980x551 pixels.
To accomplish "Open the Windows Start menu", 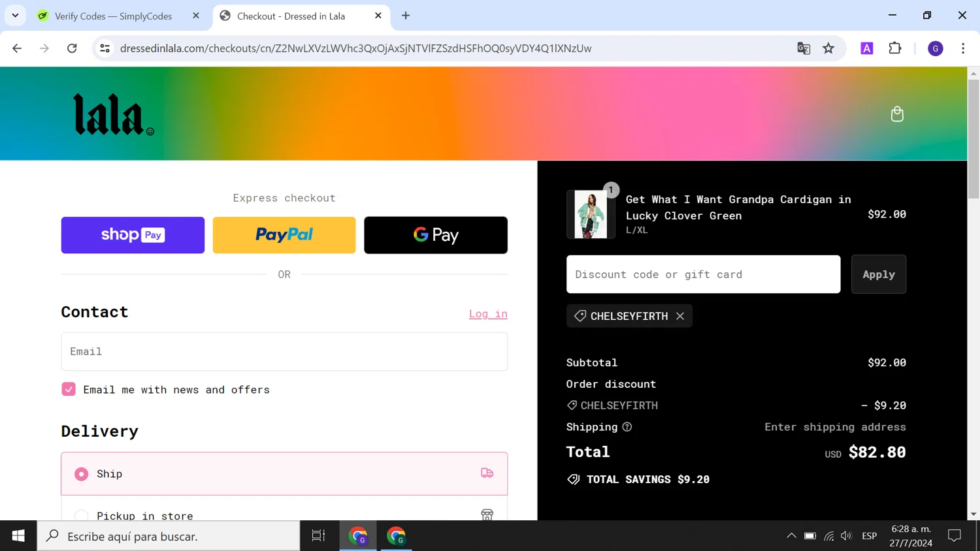I will (18, 536).
